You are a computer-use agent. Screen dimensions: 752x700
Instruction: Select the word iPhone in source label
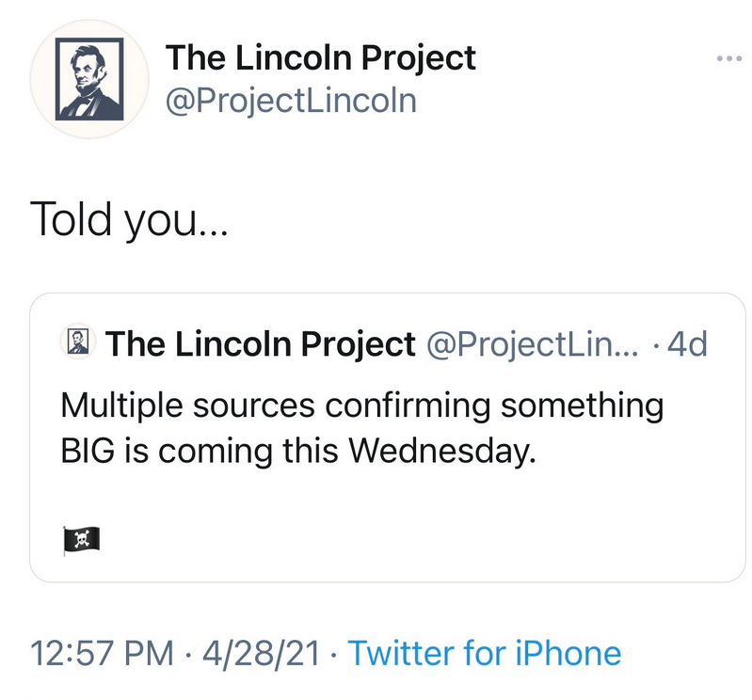[x=568, y=653]
